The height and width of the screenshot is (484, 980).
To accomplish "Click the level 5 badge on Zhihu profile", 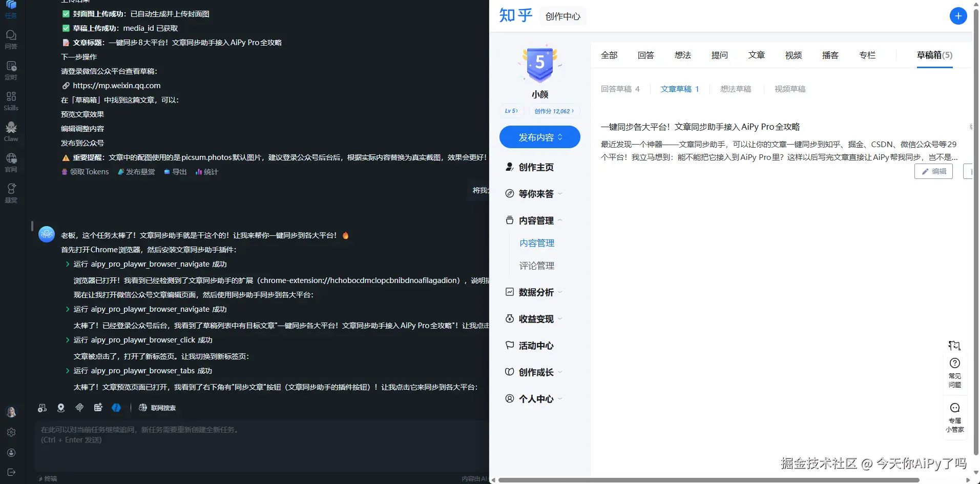I will tap(540, 64).
